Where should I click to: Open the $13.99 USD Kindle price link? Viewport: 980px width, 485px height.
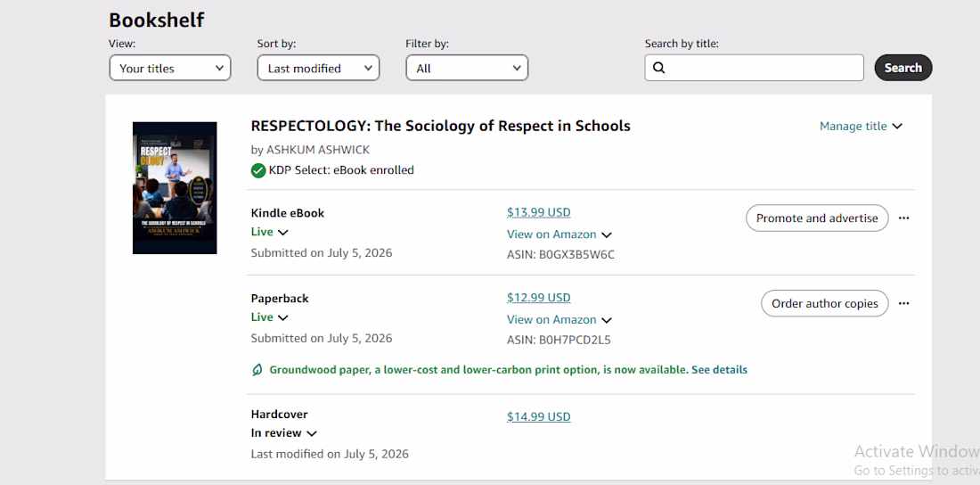click(539, 212)
